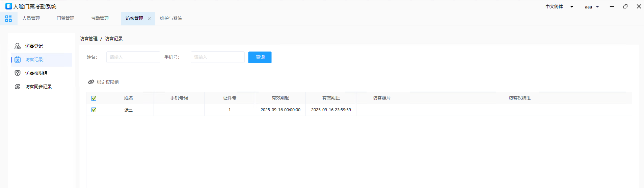644x188 pixels.
Task: Switch to the 人员管理 tab
Action: click(x=31, y=19)
